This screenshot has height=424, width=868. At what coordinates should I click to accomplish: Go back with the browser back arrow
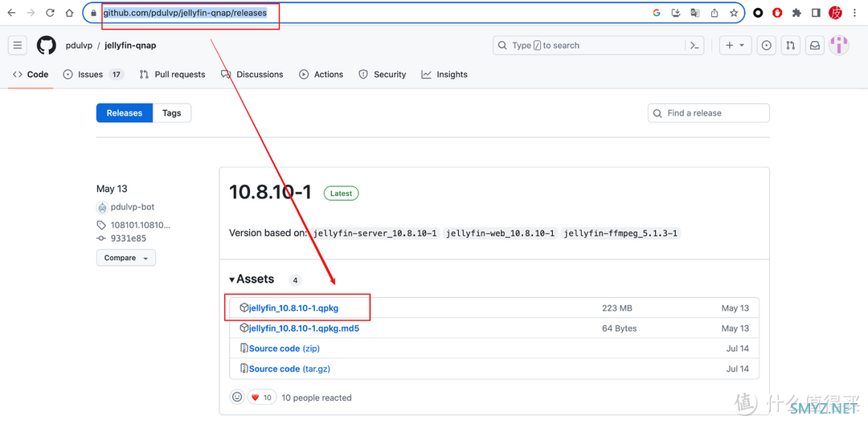point(11,13)
